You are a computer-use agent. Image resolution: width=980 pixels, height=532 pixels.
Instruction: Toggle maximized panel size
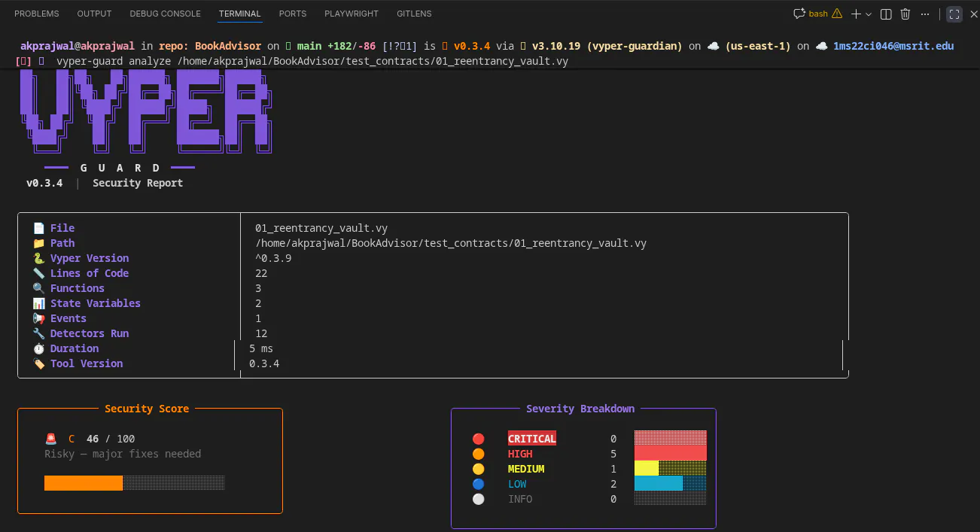click(x=954, y=14)
